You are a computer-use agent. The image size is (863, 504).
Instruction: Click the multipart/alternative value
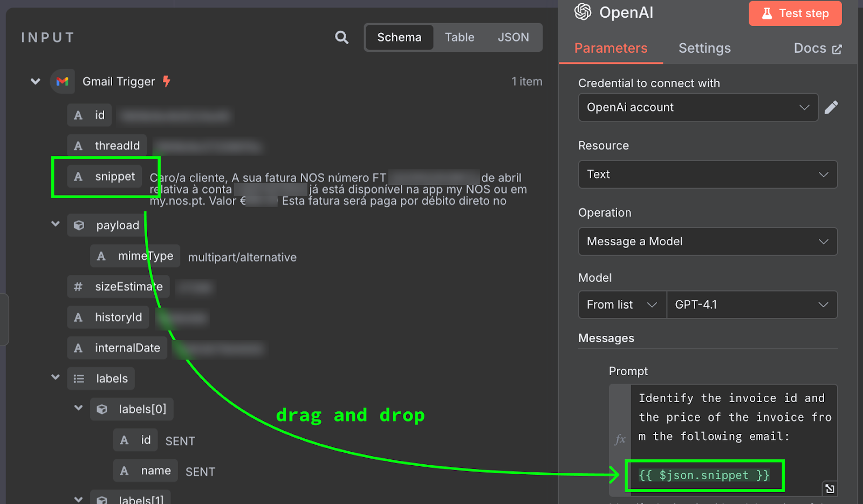click(x=242, y=258)
